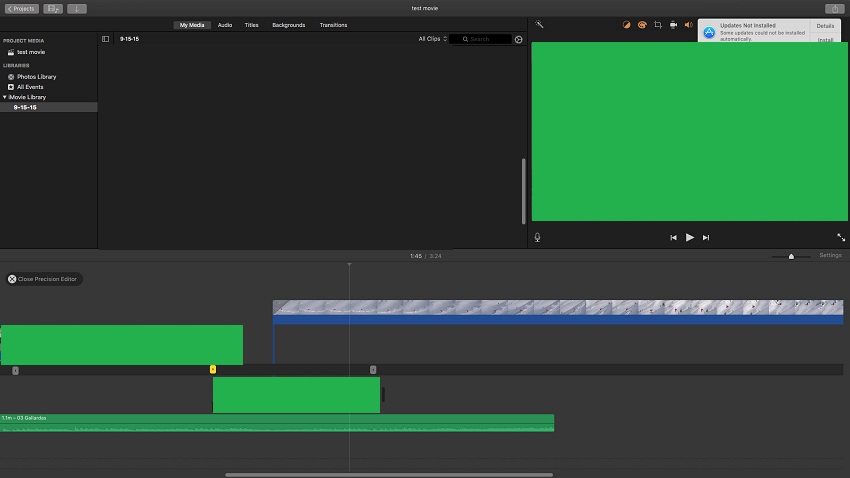Select the crop tool icon

658,25
